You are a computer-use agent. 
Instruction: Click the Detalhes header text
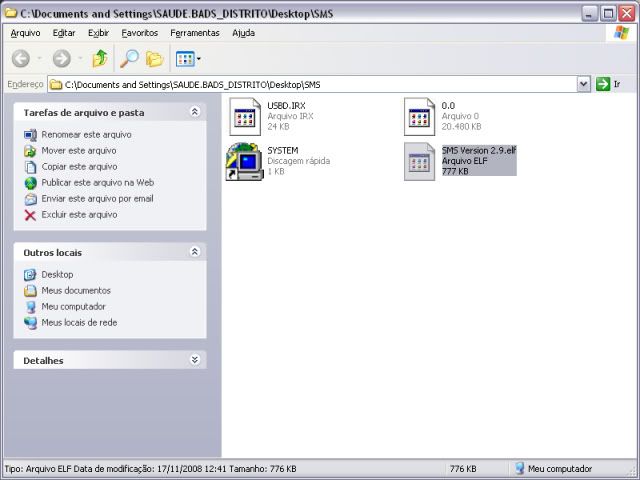click(43, 361)
